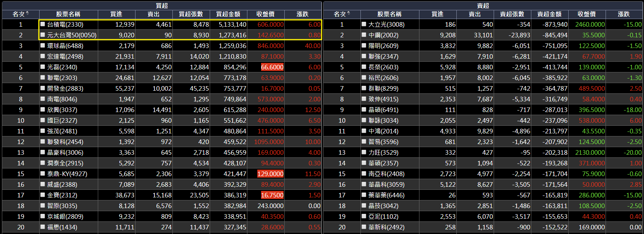Open stock 智易(3596)
Viewport: 644px width, 234px height.
383,142
